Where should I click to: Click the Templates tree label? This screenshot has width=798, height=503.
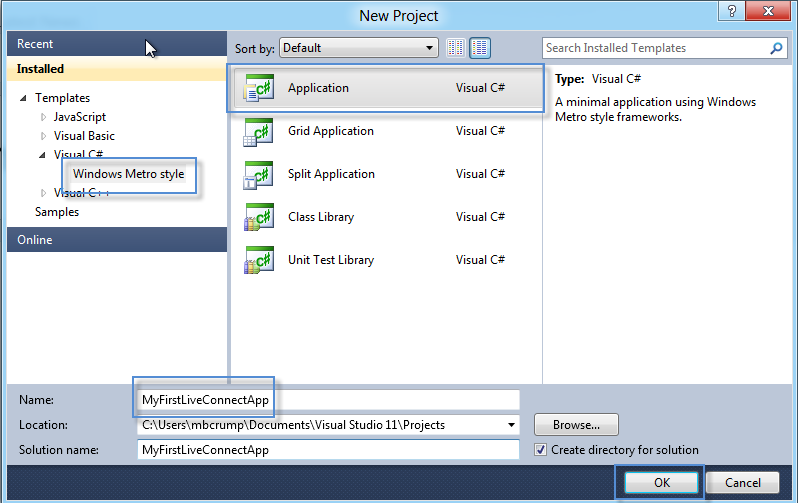coord(62,98)
